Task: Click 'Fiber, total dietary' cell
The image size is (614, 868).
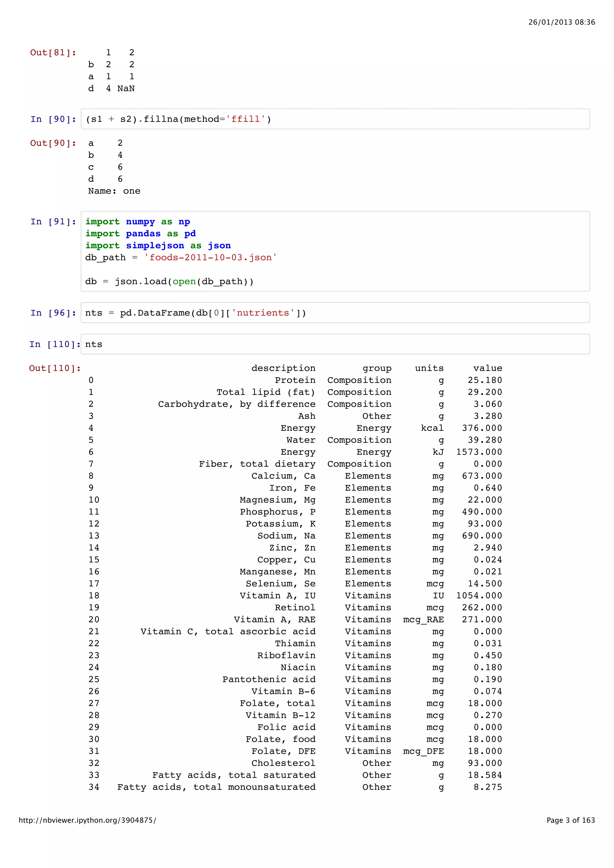Action: click(257, 464)
